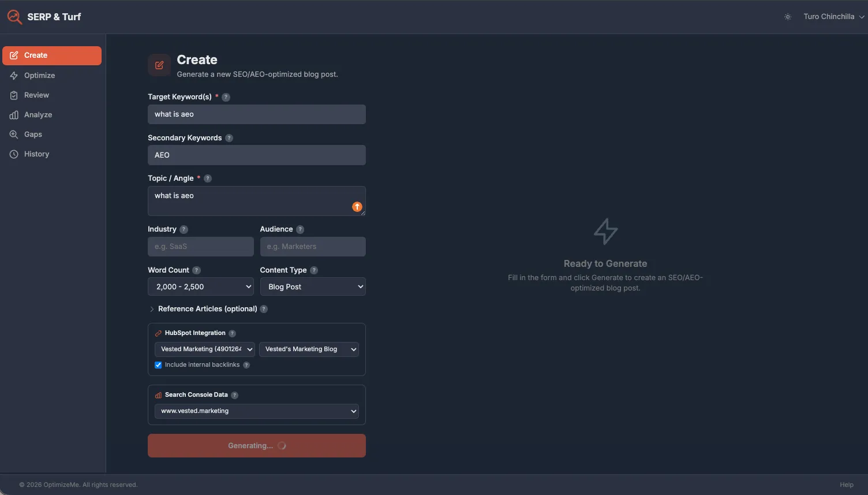Open the Help link in footer

pos(847,485)
